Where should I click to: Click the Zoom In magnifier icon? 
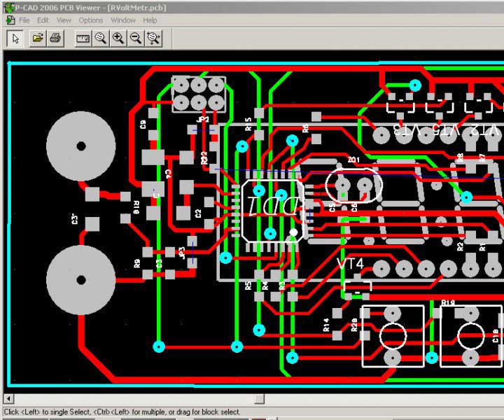click(118, 38)
